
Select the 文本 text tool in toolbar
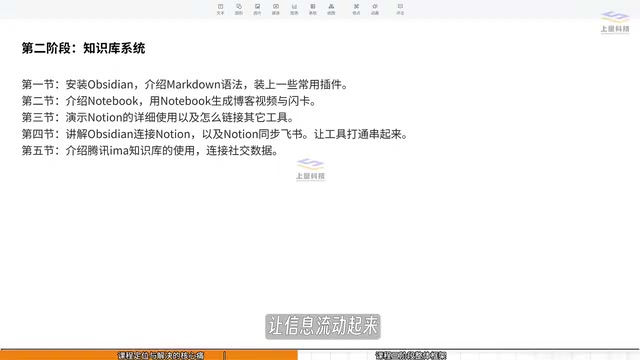220,9
